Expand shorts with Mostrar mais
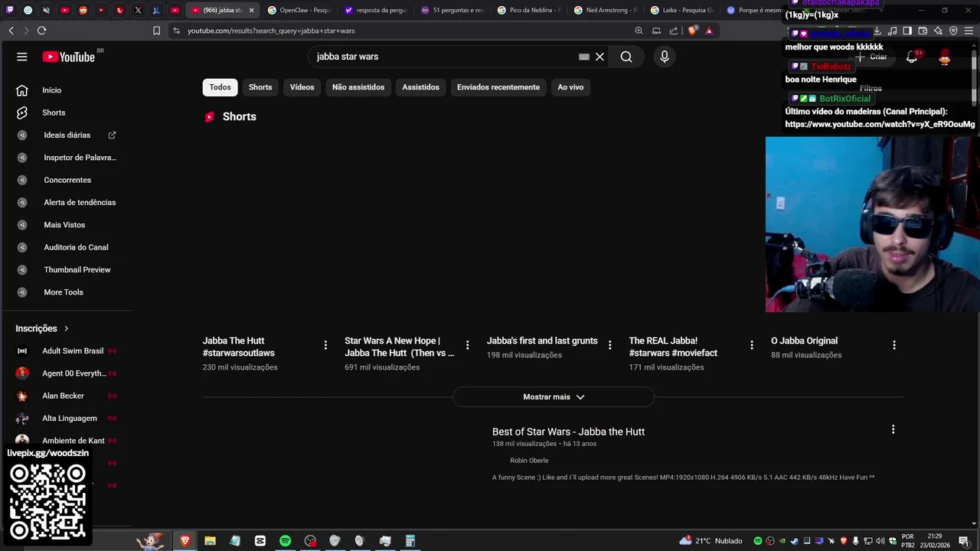Image resolution: width=980 pixels, height=551 pixels. pos(554,397)
